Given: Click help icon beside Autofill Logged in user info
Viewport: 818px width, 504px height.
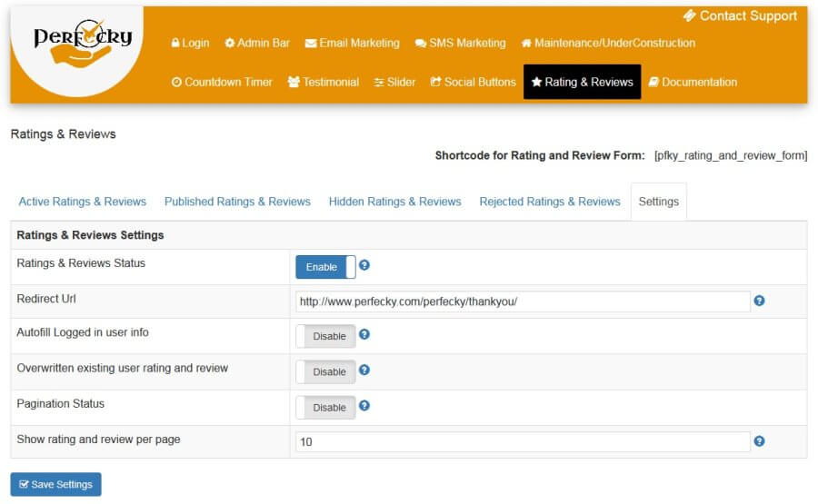Looking at the screenshot, I should (364, 335).
